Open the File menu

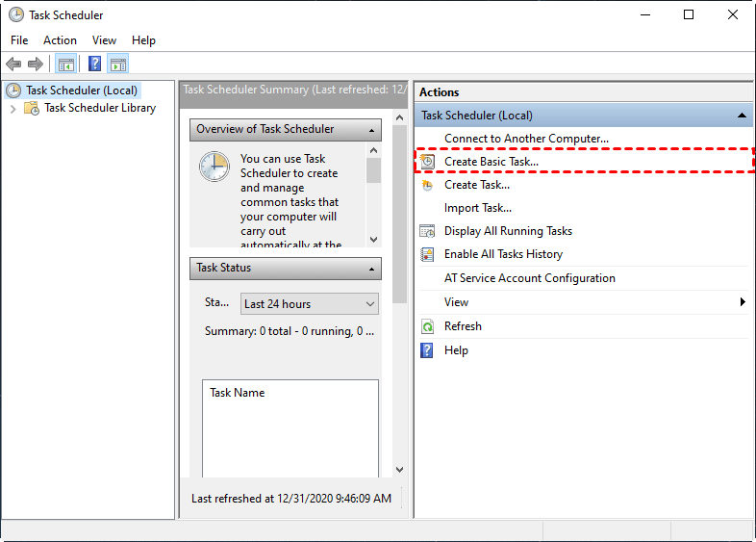point(20,40)
